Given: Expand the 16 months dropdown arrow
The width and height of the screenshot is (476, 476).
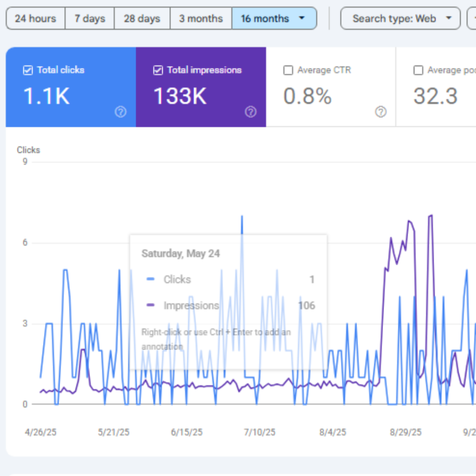Looking at the screenshot, I should [x=302, y=18].
